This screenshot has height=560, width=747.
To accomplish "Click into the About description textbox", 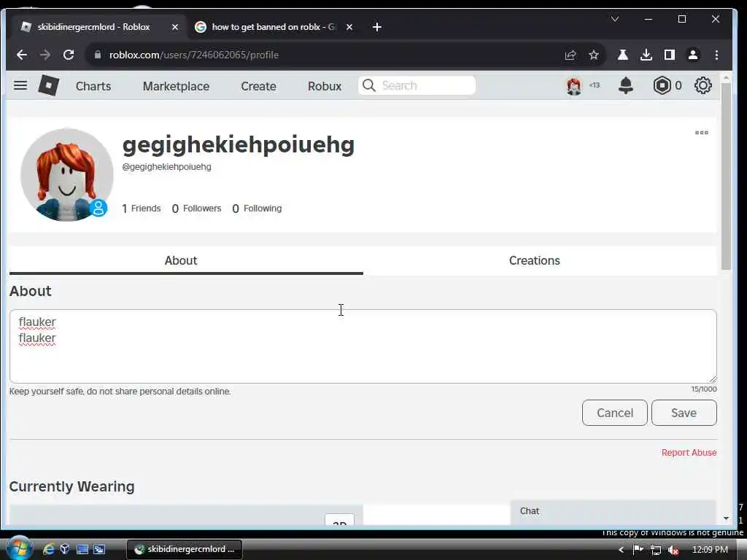I will [363, 346].
